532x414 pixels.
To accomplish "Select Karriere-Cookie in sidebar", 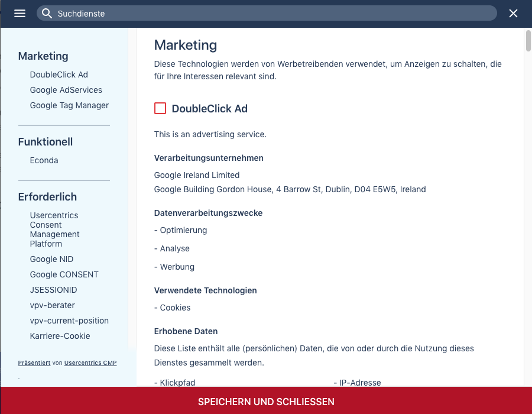I will (x=60, y=336).
